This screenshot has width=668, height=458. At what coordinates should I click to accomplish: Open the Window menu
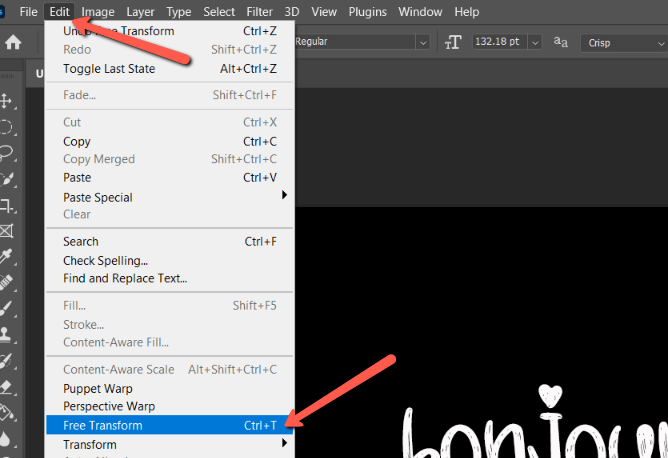pos(420,12)
